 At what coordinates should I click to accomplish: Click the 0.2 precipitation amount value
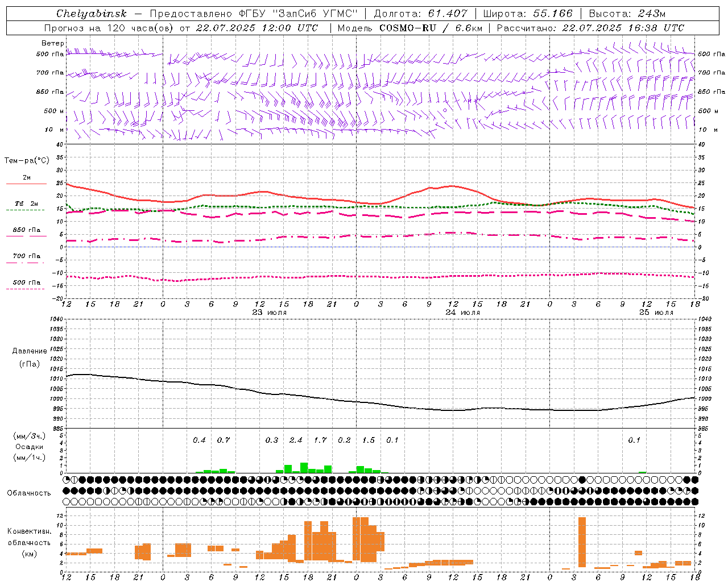pyautogui.click(x=344, y=440)
